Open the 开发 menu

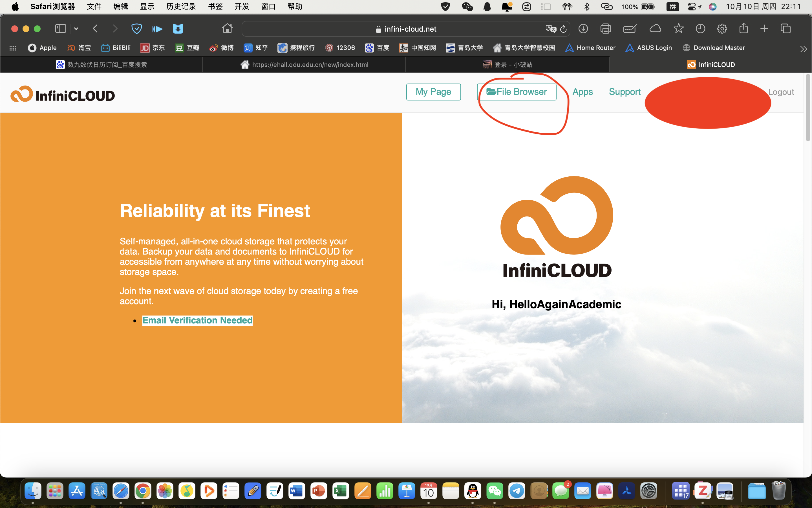[242, 6]
